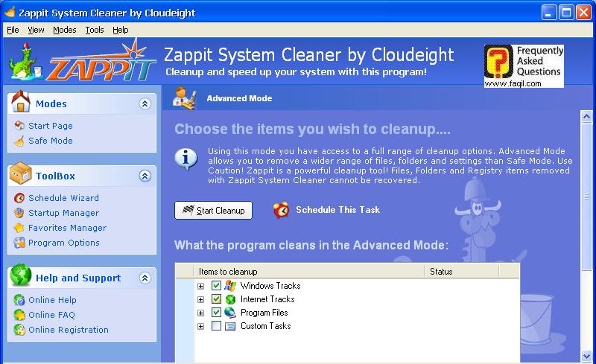This screenshot has width=596, height=364.
Task: Enable the Custom Tasks checkbox
Action: (216, 326)
